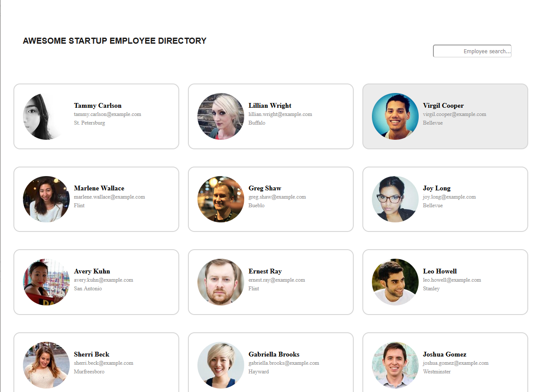
Task: Click Joshua Gomez's profile photo
Action: (x=395, y=365)
